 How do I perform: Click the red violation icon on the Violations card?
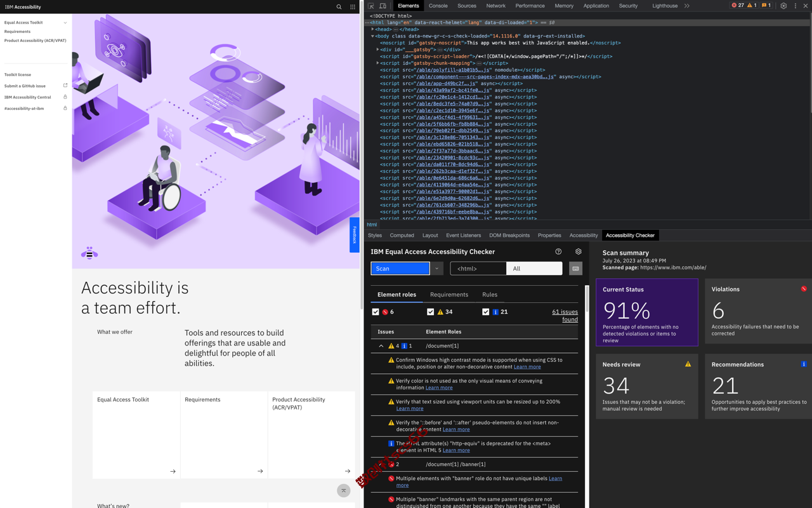(x=804, y=289)
